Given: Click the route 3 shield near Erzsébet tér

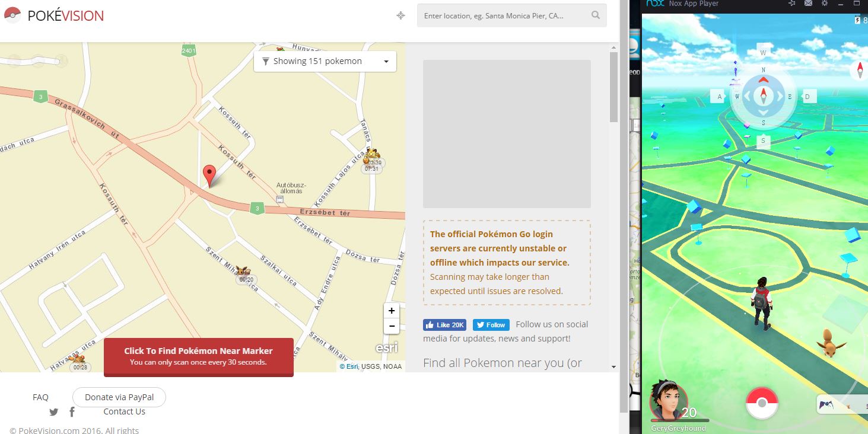Looking at the screenshot, I should point(256,208).
